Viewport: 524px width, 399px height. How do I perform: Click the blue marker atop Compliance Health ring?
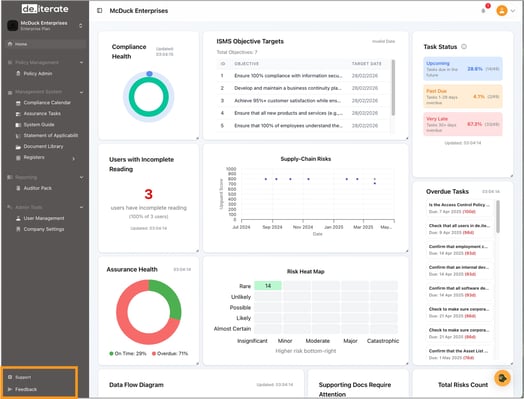pyautogui.click(x=149, y=74)
